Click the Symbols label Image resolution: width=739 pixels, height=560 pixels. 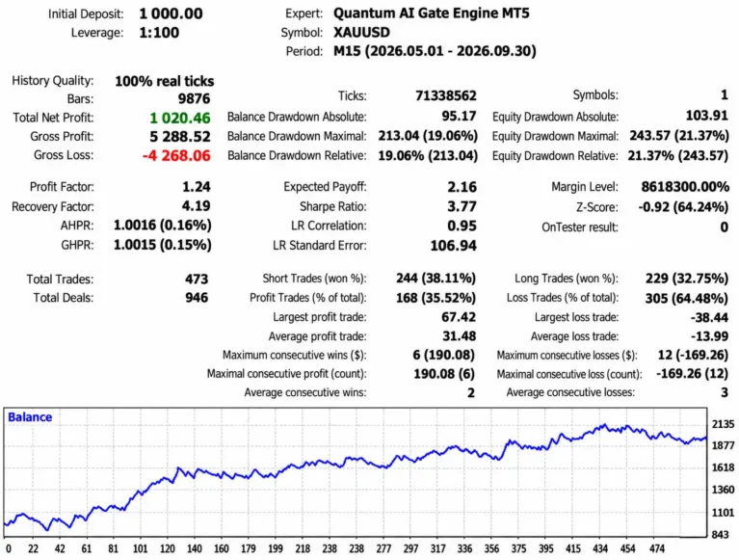pyautogui.click(x=595, y=95)
